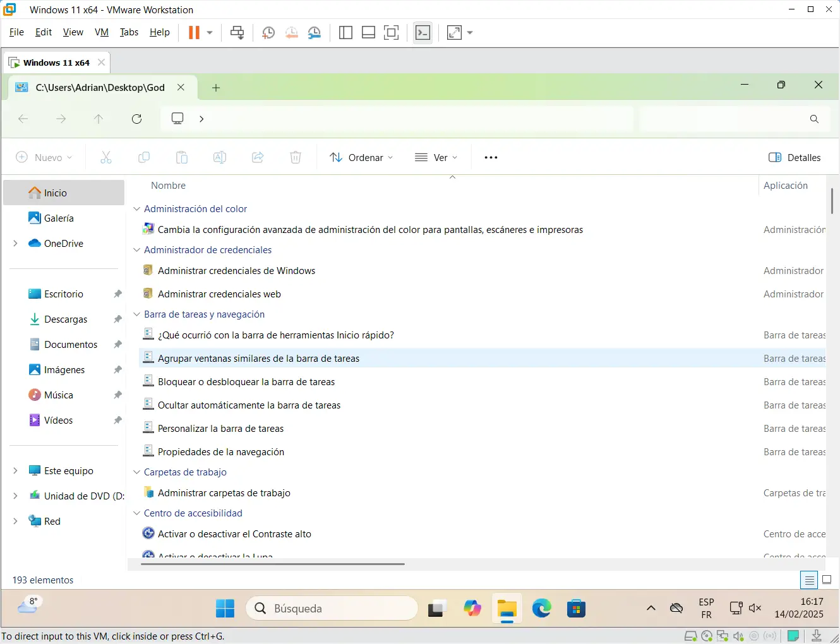Add a new Explorer tab with plus button
The height and width of the screenshot is (644, 840).
coord(216,88)
